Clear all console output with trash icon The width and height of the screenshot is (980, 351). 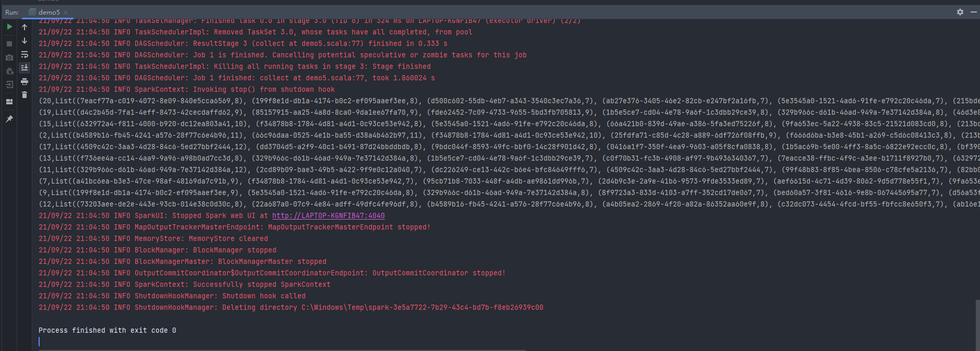coord(25,95)
